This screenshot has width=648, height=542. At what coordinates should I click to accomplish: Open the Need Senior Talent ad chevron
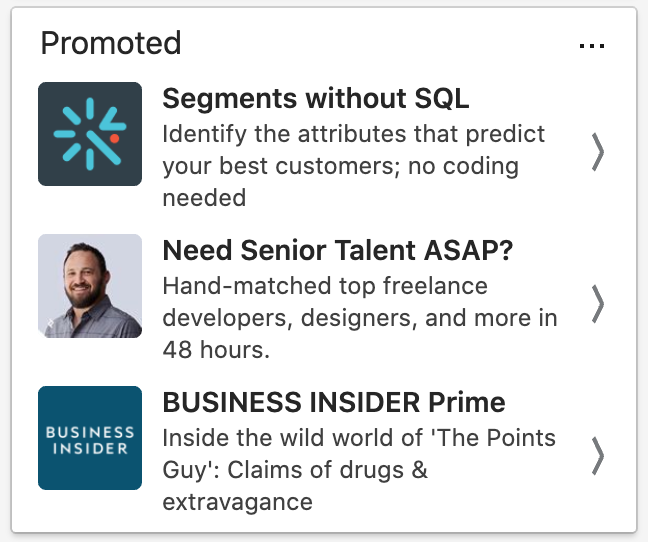click(x=598, y=303)
